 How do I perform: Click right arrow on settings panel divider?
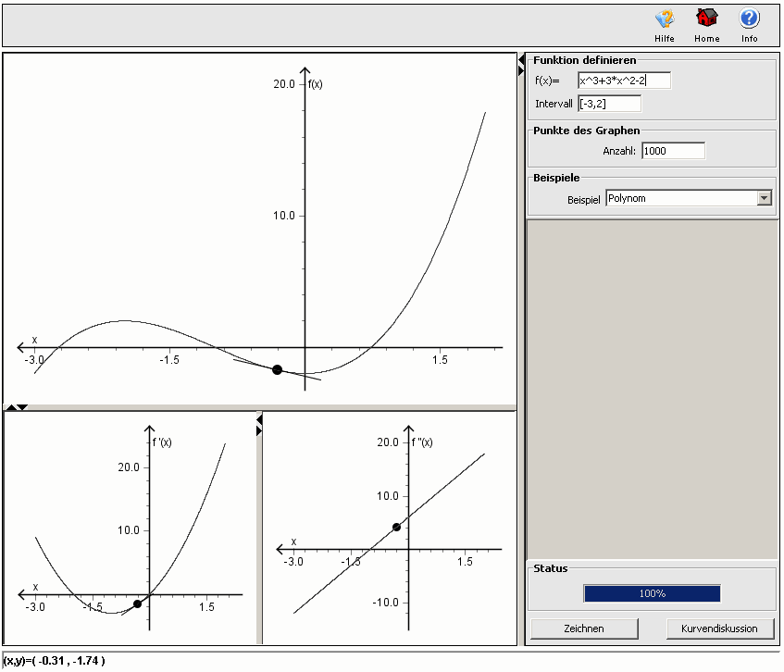pos(521,71)
